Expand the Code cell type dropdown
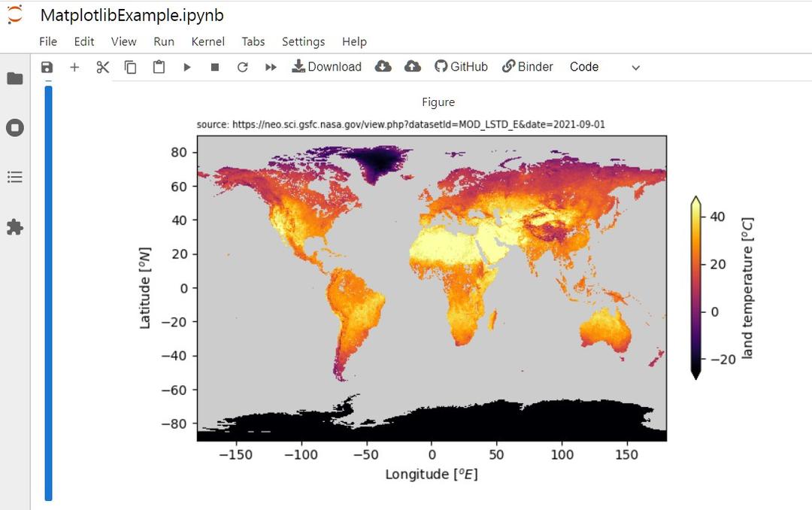 604,67
